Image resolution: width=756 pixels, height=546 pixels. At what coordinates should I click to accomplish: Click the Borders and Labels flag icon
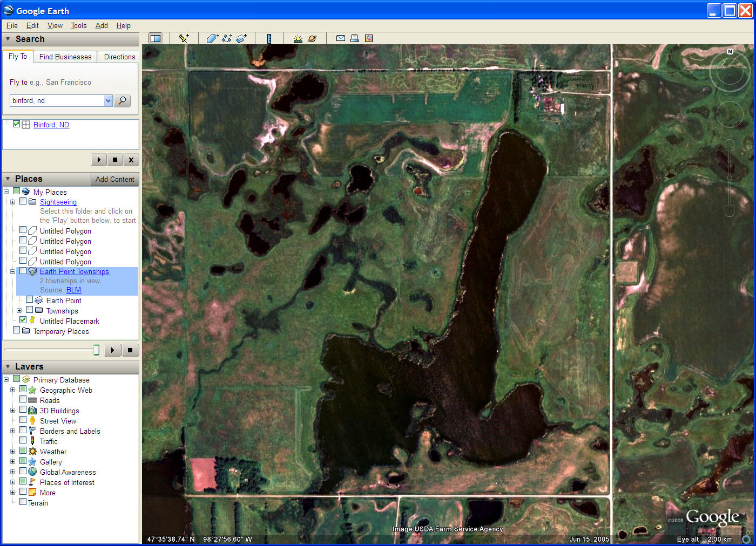pos(32,431)
